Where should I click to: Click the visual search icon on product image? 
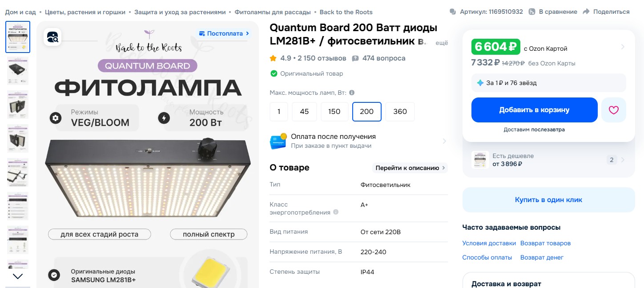tap(52, 37)
